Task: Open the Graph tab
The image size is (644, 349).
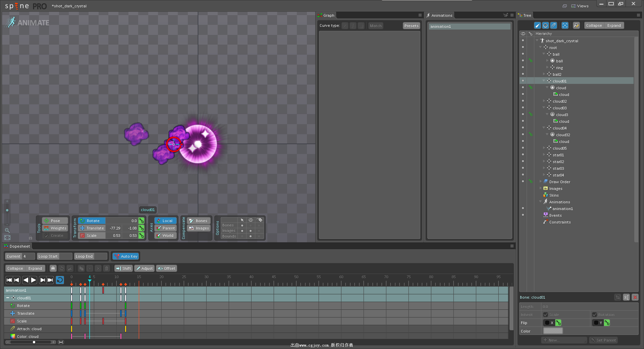Action: pos(326,15)
